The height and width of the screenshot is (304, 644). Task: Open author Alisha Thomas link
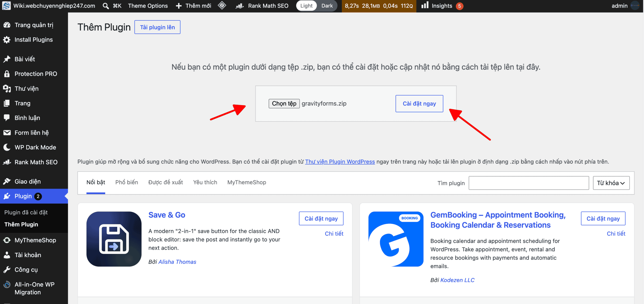click(177, 262)
